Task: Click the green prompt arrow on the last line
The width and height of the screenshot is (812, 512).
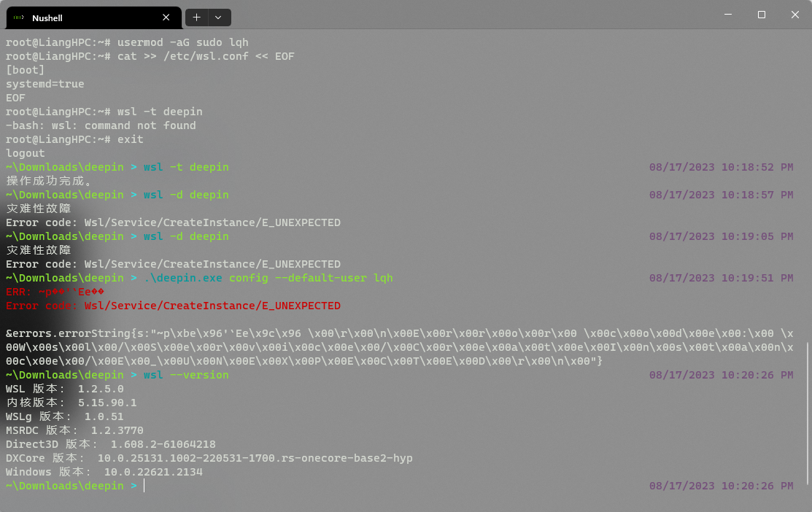Action: point(134,485)
